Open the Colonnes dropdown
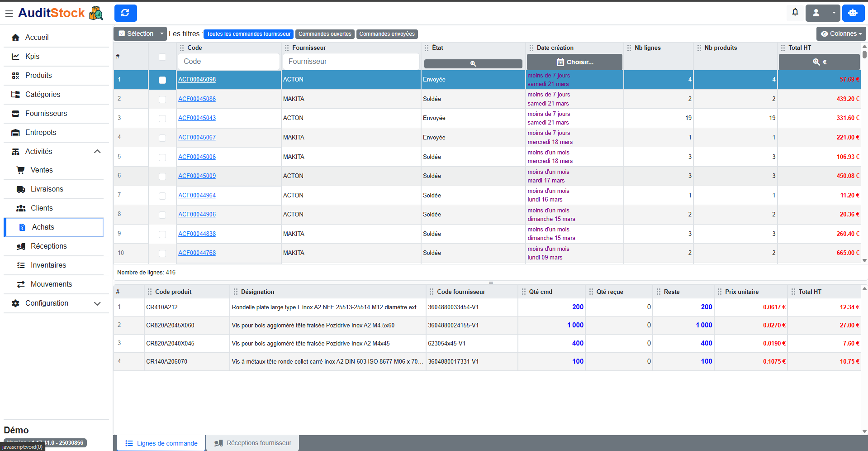 [x=841, y=34]
